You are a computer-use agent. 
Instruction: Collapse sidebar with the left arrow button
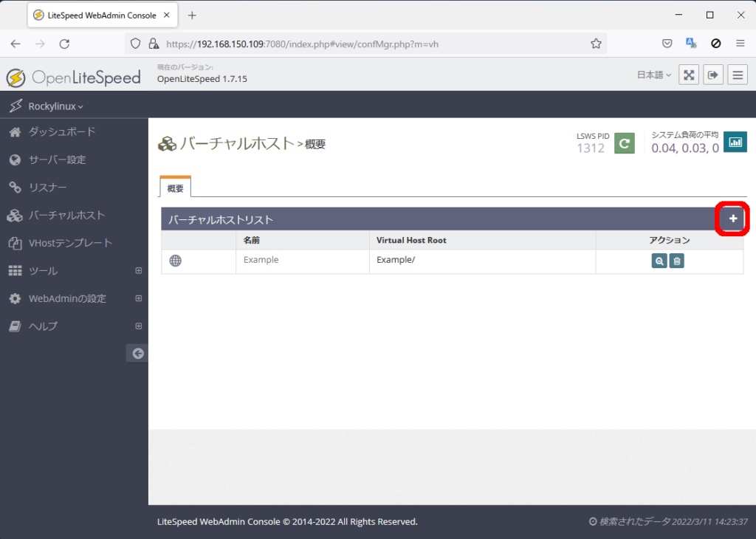click(x=137, y=354)
